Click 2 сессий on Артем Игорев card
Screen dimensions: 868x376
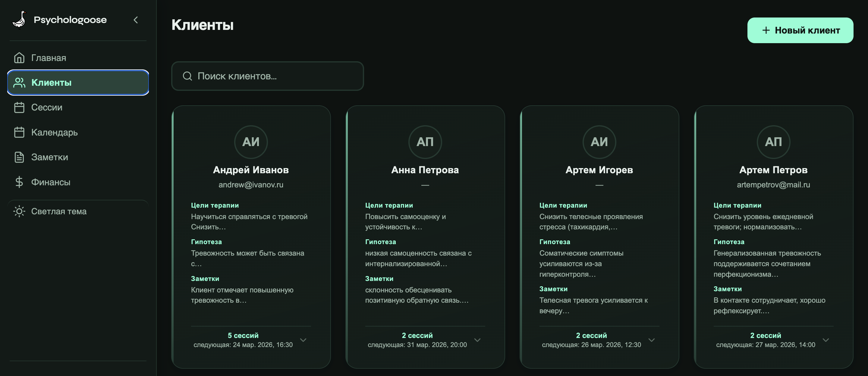[x=591, y=336]
